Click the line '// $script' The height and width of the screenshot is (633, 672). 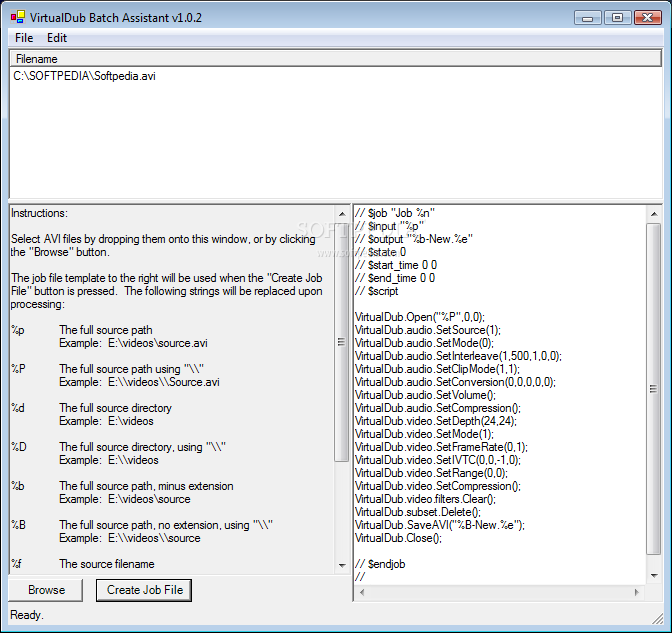(x=377, y=291)
